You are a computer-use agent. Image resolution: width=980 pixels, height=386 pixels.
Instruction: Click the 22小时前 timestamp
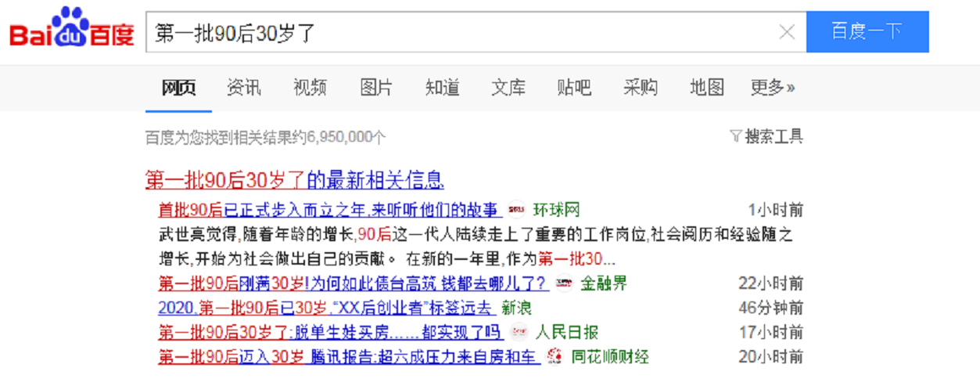(771, 283)
